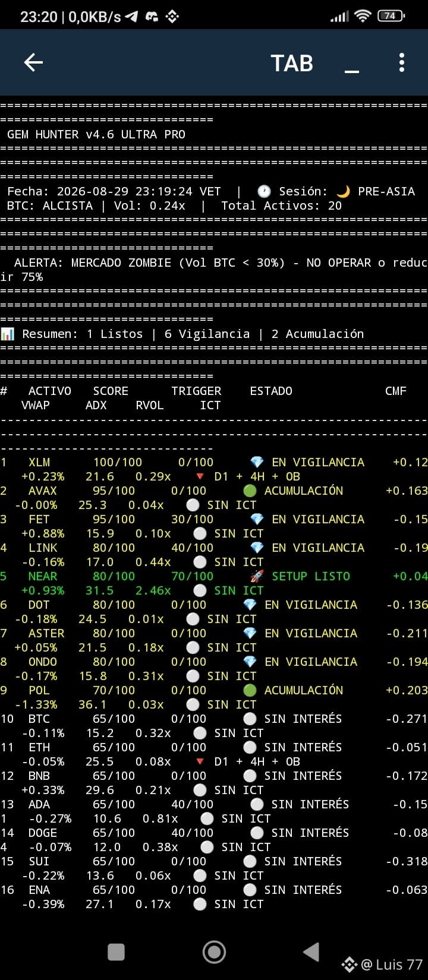Image resolution: width=428 pixels, height=980 pixels.
Task: Select POL ADX value 36.1
Action: pos(93,704)
